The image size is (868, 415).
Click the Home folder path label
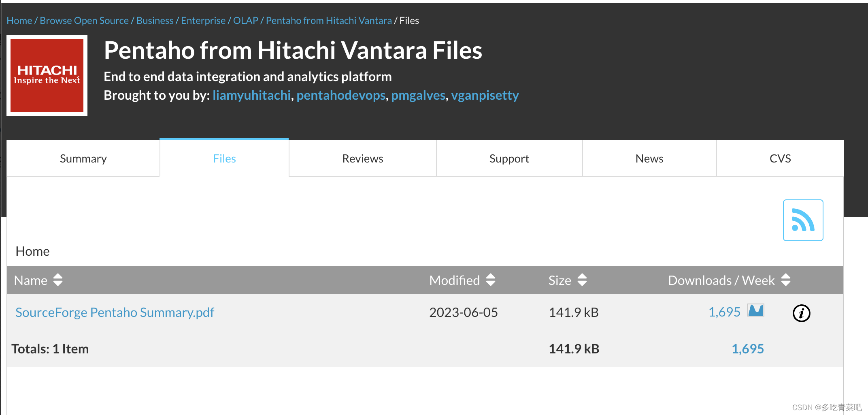(x=32, y=251)
